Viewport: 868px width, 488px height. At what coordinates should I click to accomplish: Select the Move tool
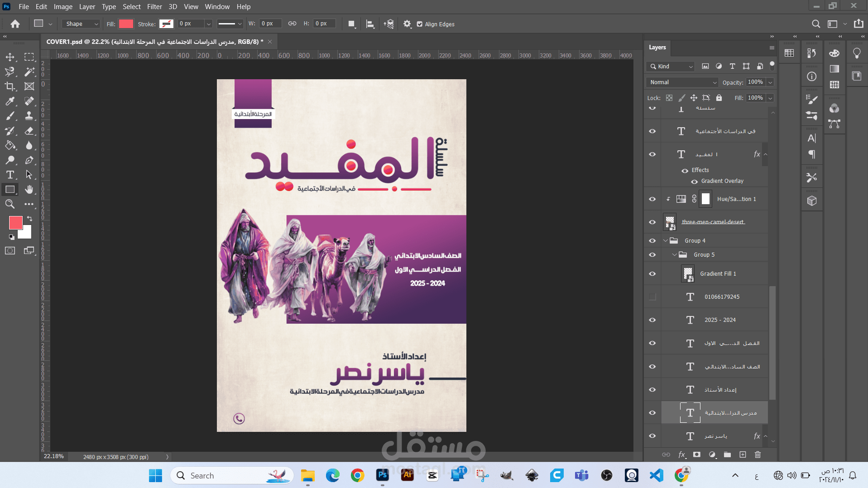click(10, 57)
